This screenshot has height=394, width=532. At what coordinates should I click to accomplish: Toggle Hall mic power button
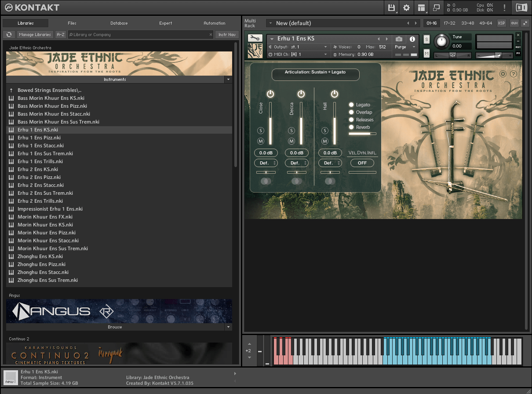click(x=335, y=94)
